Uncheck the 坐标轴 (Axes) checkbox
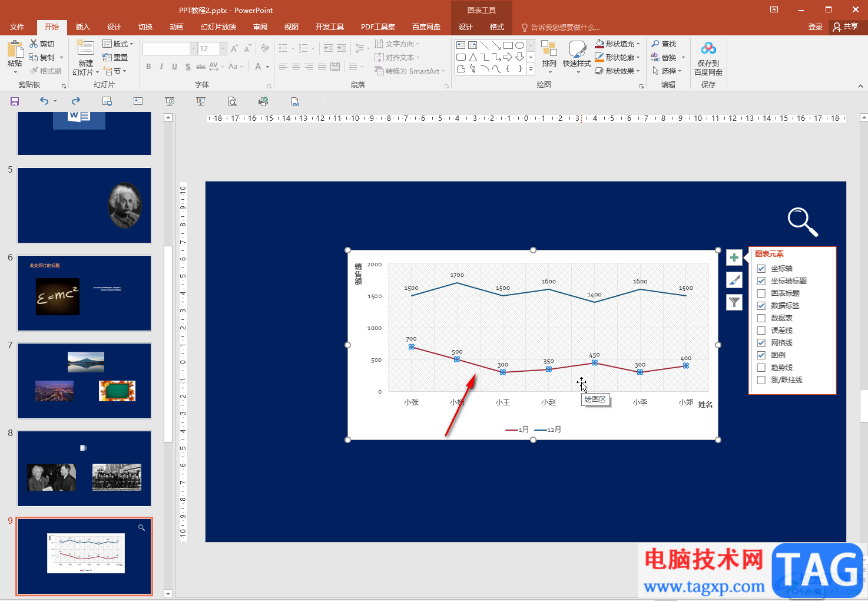The width and height of the screenshot is (868, 601). coord(761,268)
